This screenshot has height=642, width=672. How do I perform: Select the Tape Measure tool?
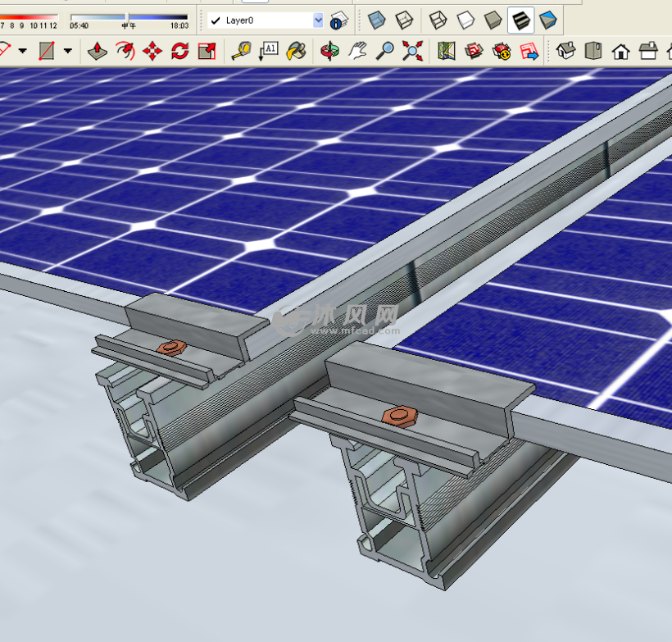[241, 51]
